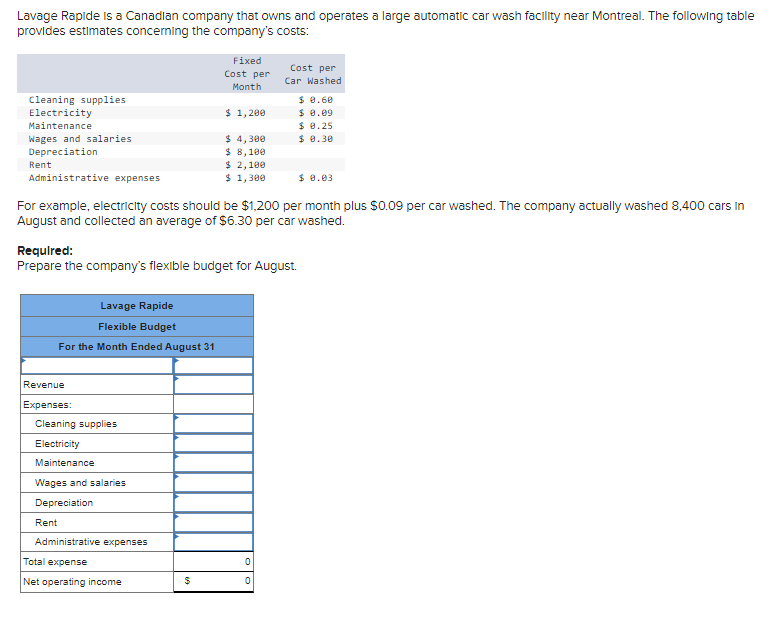The width and height of the screenshot is (779, 629).
Task: Click 'Wages and salaries' in budget table
Action: click(80, 482)
